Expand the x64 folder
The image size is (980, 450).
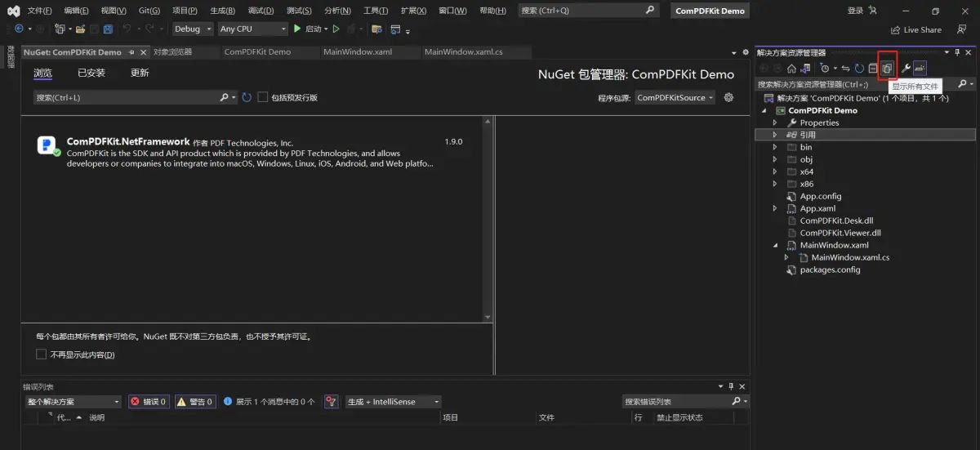click(x=775, y=172)
